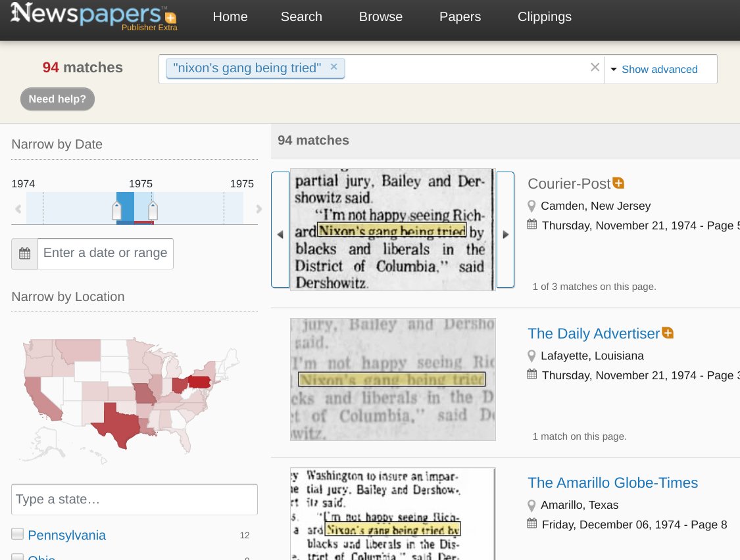Click the location pin beside Amarillo, Texas
This screenshot has height=560, width=740.
pos(531,505)
